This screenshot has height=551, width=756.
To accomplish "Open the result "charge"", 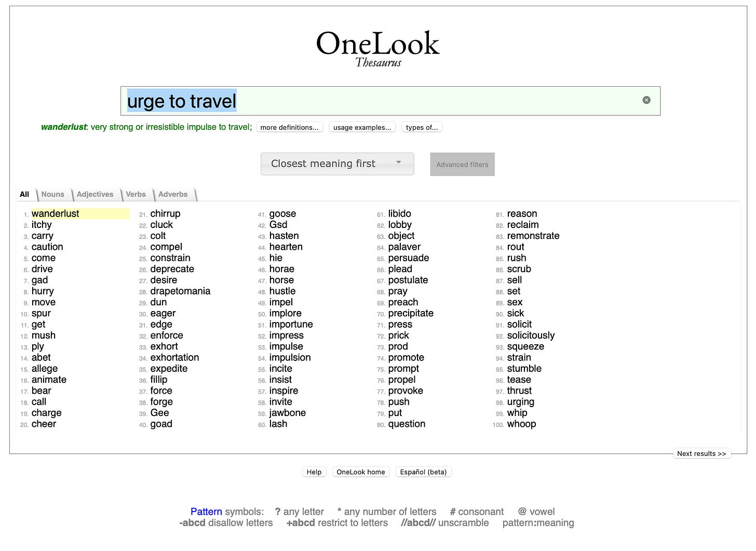I will (x=46, y=413).
